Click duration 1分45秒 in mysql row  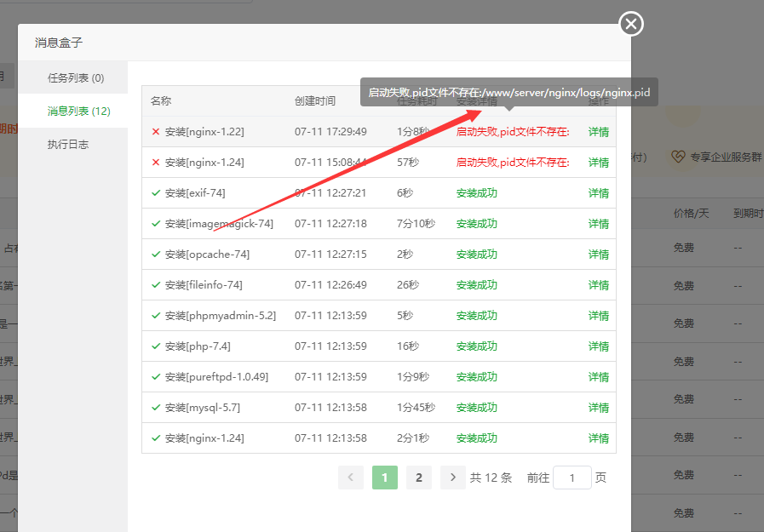pyautogui.click(x=416, y=408)
